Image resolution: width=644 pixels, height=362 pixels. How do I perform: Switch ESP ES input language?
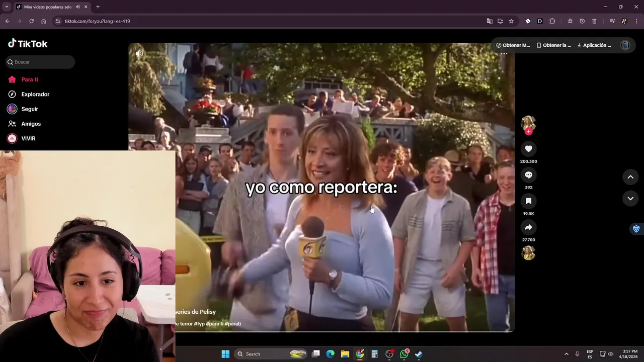[x=590, y=354]
